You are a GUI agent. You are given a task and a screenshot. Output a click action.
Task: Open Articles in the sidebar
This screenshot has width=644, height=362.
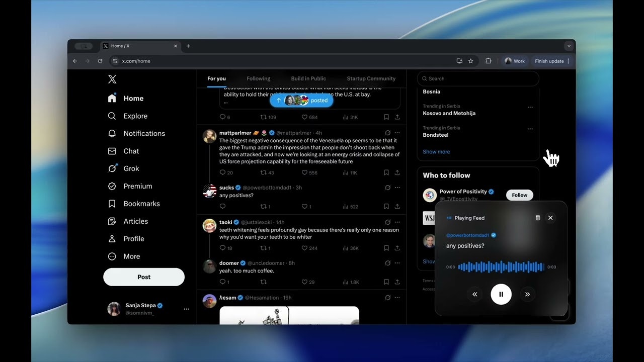(x=128, y=222)
